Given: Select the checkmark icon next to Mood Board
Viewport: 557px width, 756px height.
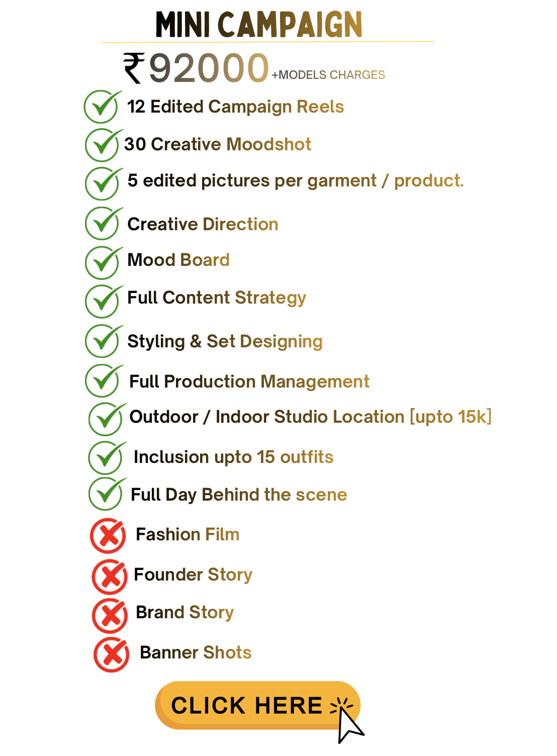Looking at the screenshot, I should point(103,262).
